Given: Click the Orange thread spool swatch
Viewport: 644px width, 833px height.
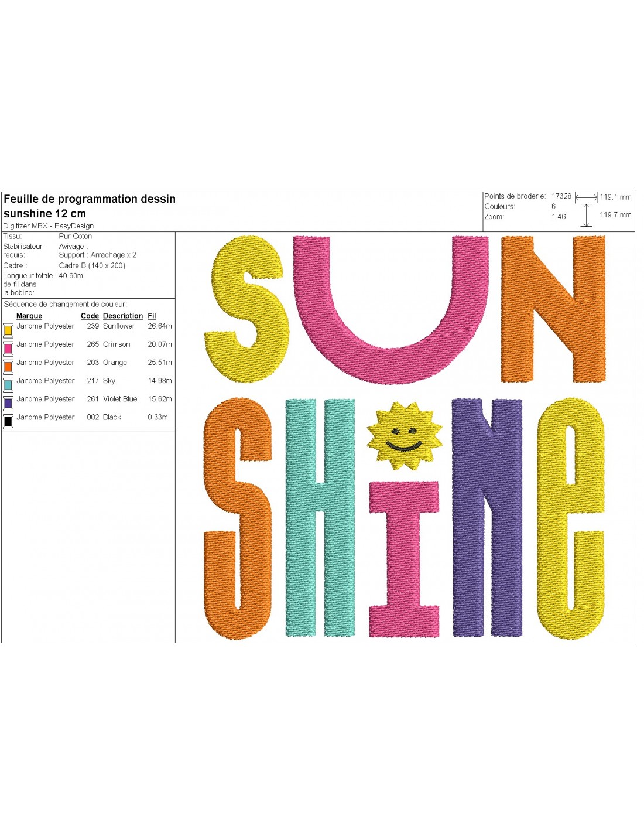Looking at the screenshot, I should click(x=8, y=366).
